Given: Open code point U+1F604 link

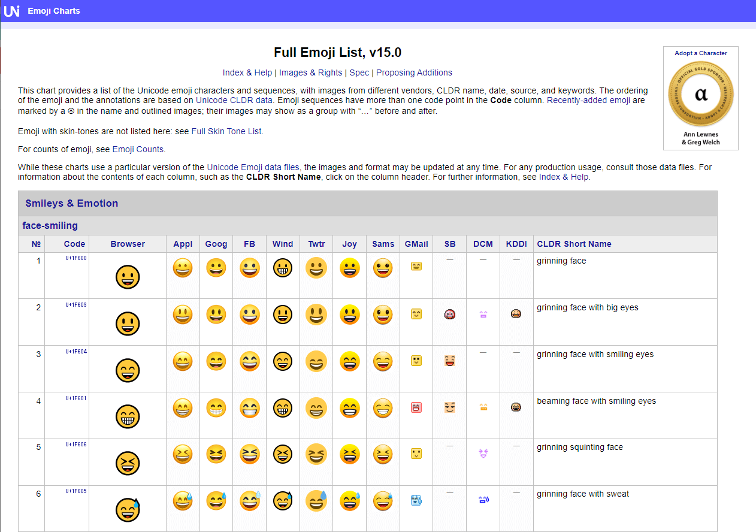Looking at the screenshot, I should pyautogui.click(x=76, y=351).
